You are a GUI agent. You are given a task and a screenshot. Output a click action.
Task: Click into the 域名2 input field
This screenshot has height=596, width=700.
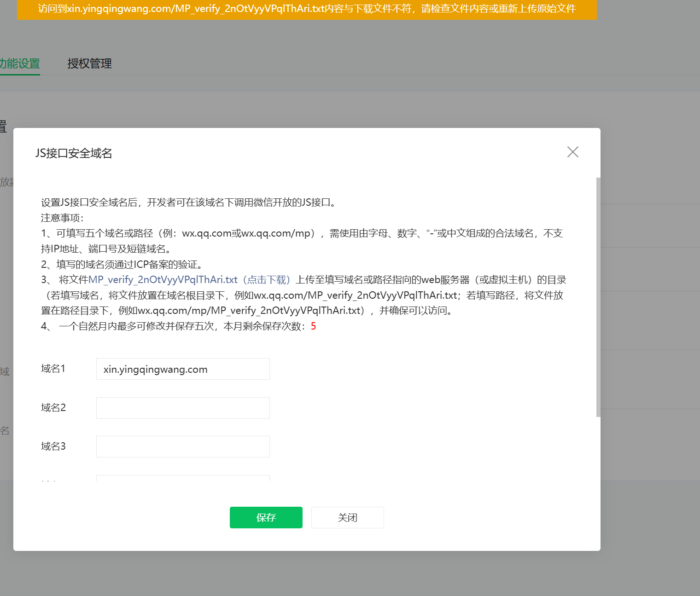tap(183, 408)
